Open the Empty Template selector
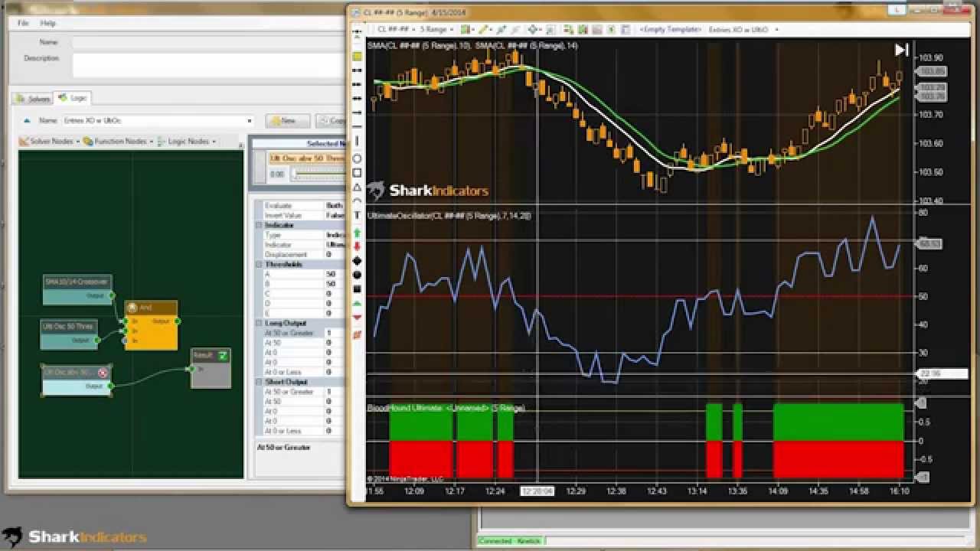This screenshot has width=980, height=551. [x=671, y=29]
